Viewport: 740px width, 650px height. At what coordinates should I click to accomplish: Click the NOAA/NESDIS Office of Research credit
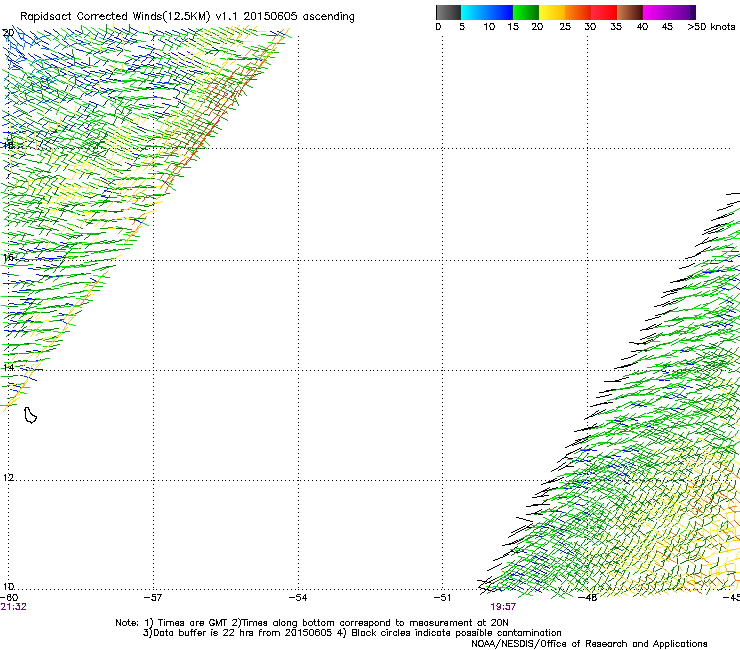click(x=589, y=644)
